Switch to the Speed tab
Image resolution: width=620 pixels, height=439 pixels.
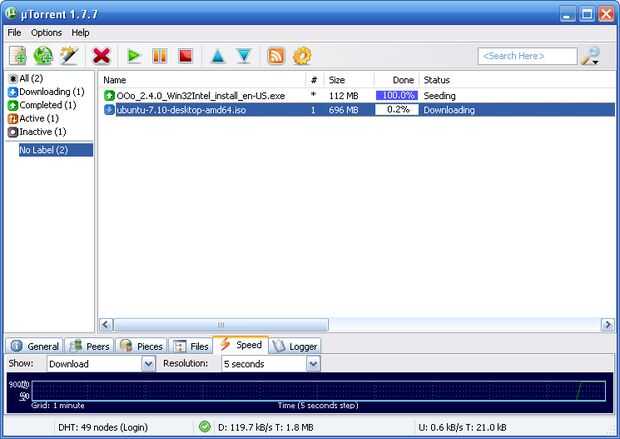click(241, 345)
